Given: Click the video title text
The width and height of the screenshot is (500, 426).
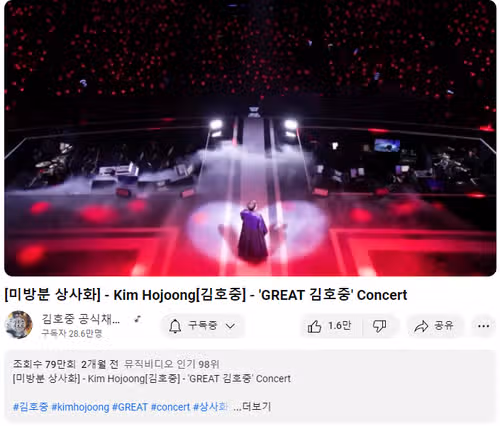Looking at the screenshot, I should point(206,295).
